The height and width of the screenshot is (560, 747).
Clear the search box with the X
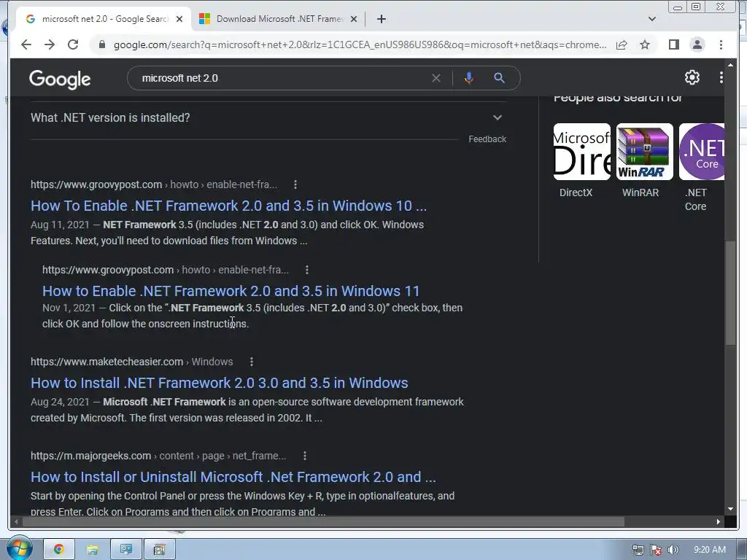coord(436,78)
